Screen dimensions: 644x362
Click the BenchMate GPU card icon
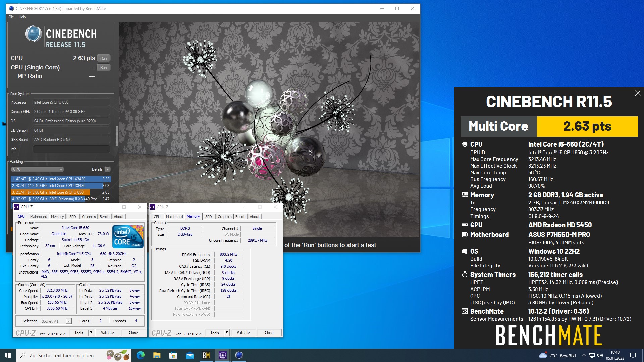[x=465, y=225]
